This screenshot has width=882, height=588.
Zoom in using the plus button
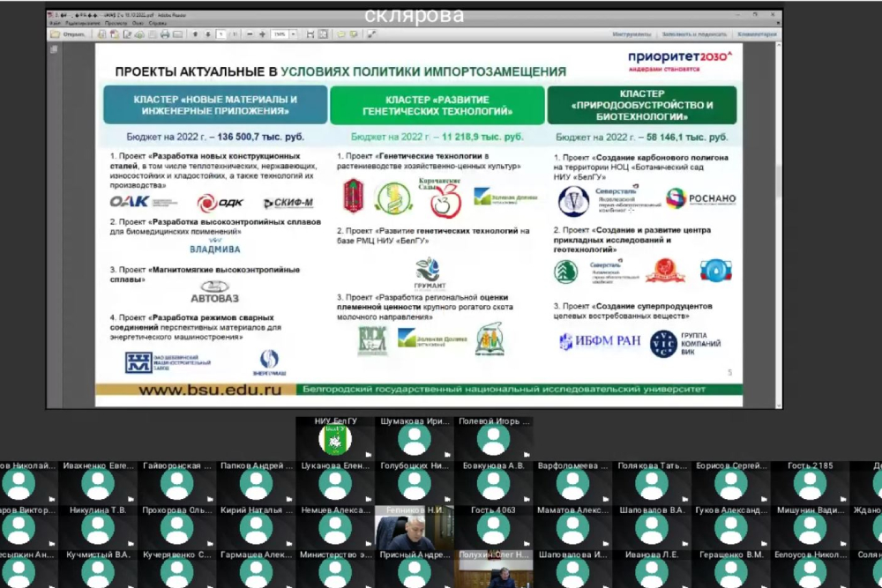263,34
